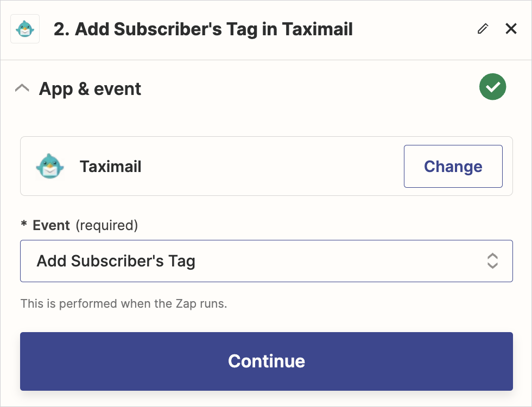This screenshot has width=532, height=407.
Task: Click the up-down arrows on Event dropdown
Action: [492, 261]
